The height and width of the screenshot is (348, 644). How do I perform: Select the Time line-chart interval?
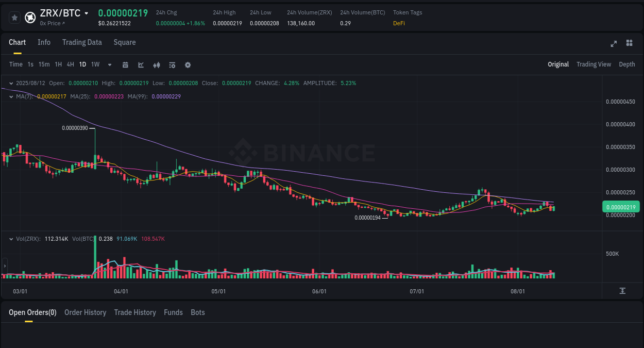click(x=16, y=64)
